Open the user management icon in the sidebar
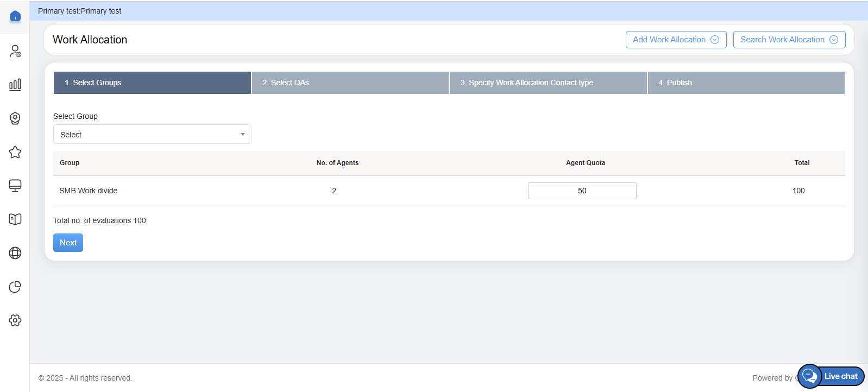This screenshot has width=868, height=392. pos(15,51)
